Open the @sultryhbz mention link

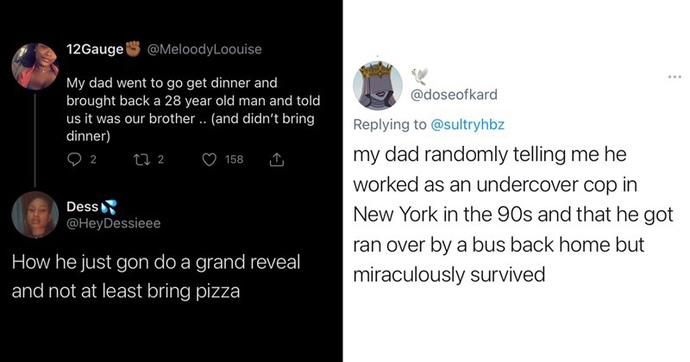point(467,124)
